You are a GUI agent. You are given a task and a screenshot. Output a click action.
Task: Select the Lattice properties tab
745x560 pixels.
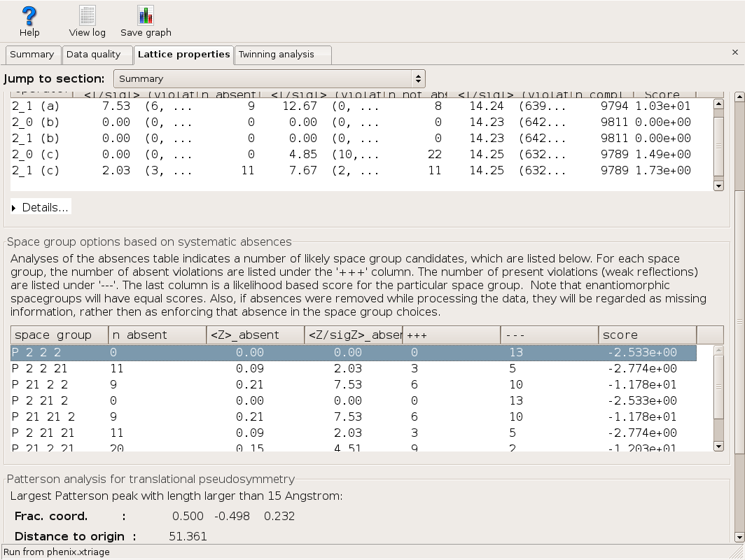183,55
